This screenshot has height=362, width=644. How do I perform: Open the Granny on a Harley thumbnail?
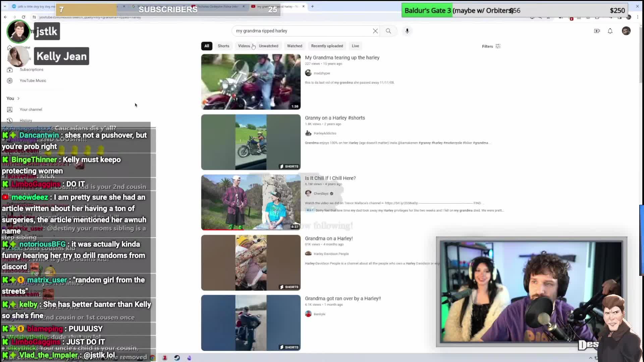[251, 142]
